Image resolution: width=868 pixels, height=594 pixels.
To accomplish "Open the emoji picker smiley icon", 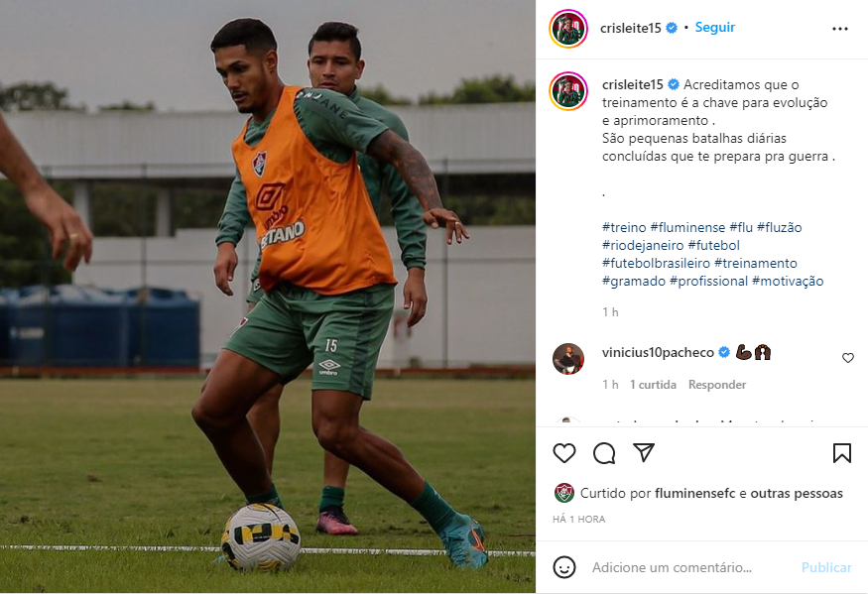I will click(564, 567).
